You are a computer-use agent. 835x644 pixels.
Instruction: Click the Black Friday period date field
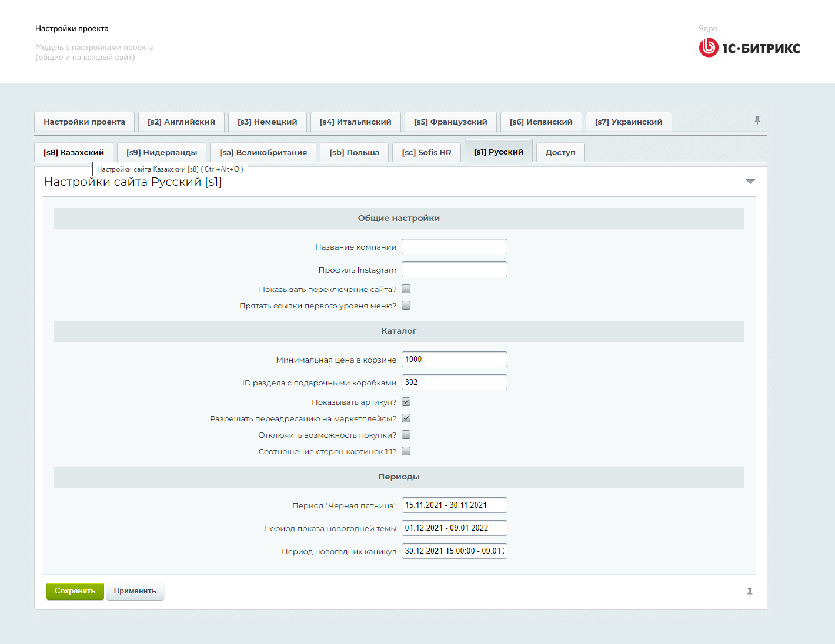[454, 505]
